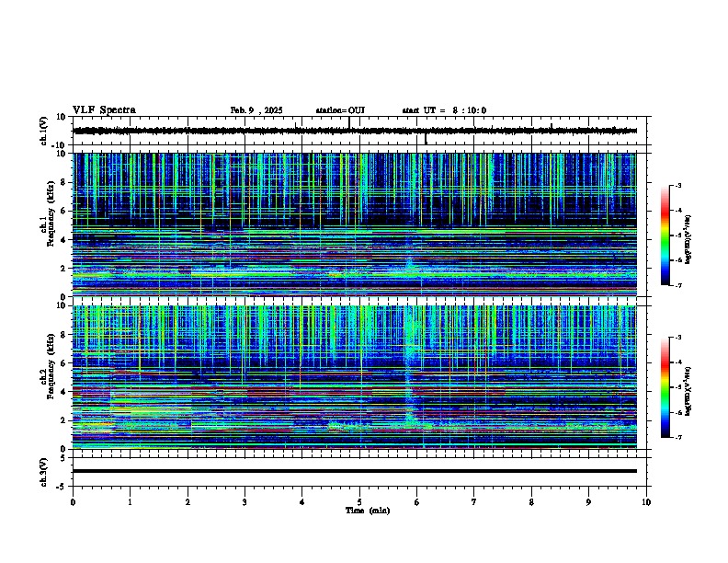Click the "6" kHz tick on the ch.2 frequency axis

coord(64,363)
